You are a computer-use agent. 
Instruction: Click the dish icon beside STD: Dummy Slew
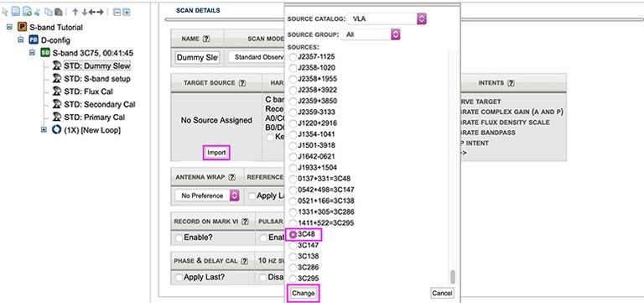click(x=57, y=65)
